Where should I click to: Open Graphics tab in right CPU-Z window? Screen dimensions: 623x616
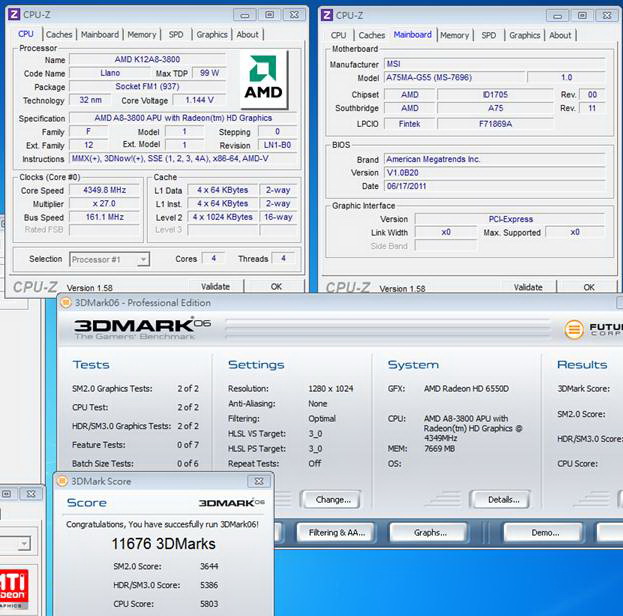coord(524,35)
